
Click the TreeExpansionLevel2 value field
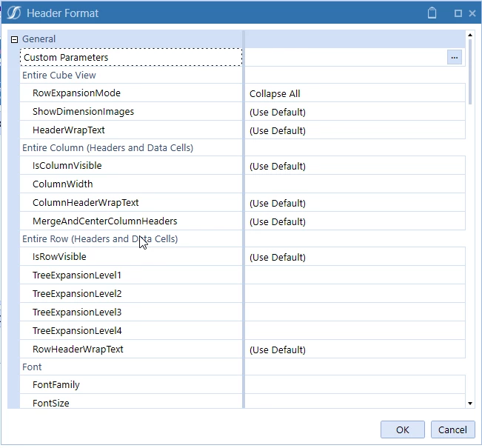[355, 294]
